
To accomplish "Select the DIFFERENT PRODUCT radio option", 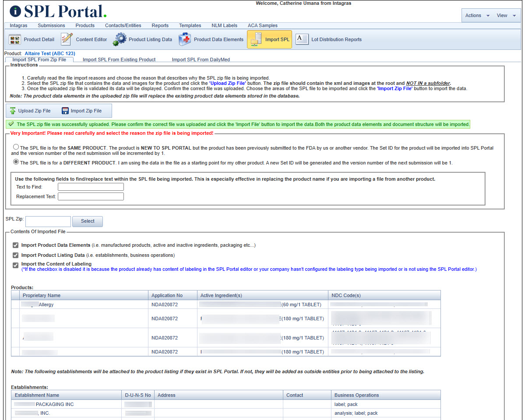I will (16, 162).
